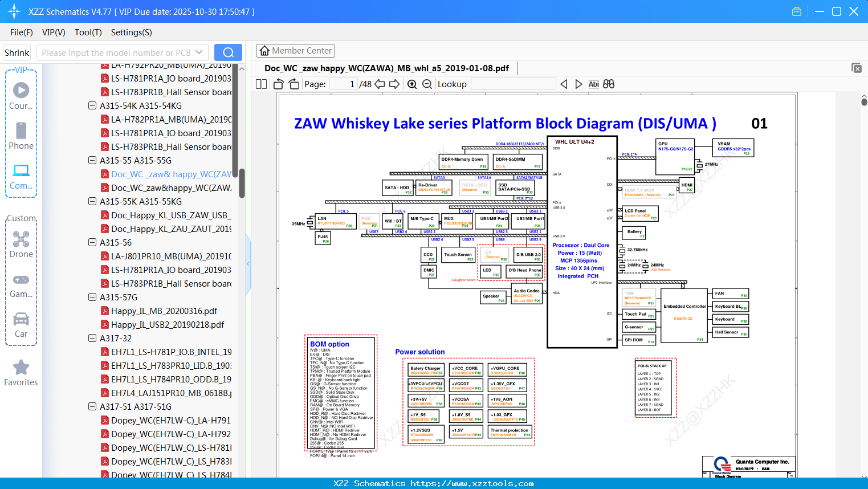
Task: Open Favorites star in sidebar
Action: click(x=21, y=373)
